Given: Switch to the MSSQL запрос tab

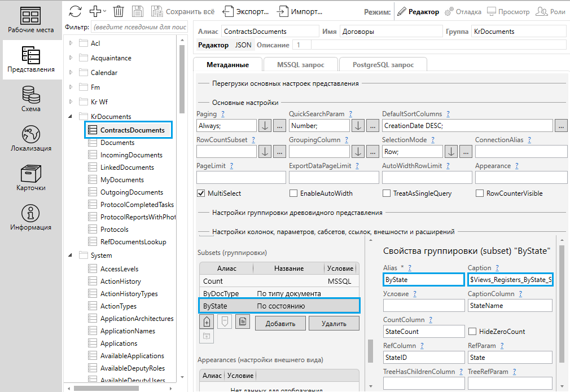Looking at the screenshot, I should [x=300, y=65].
